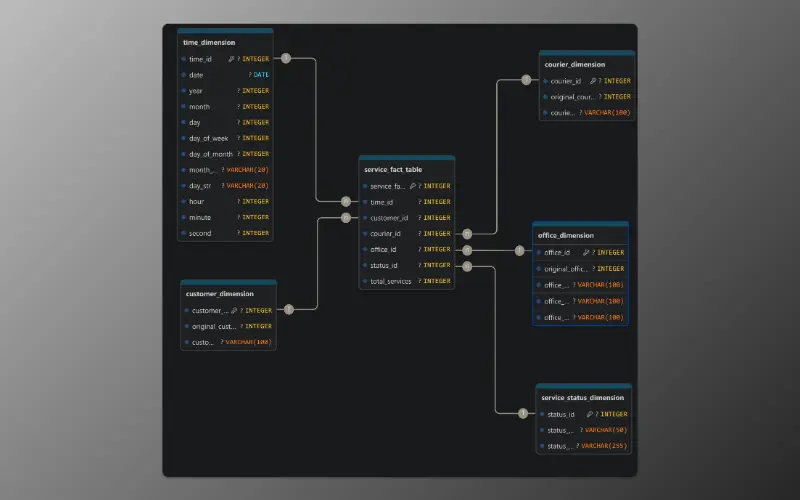This screenshot has width=800, height=500.
Task: Select the '1' marker beside service_status_dimension status_id
Action: [523, 413]
